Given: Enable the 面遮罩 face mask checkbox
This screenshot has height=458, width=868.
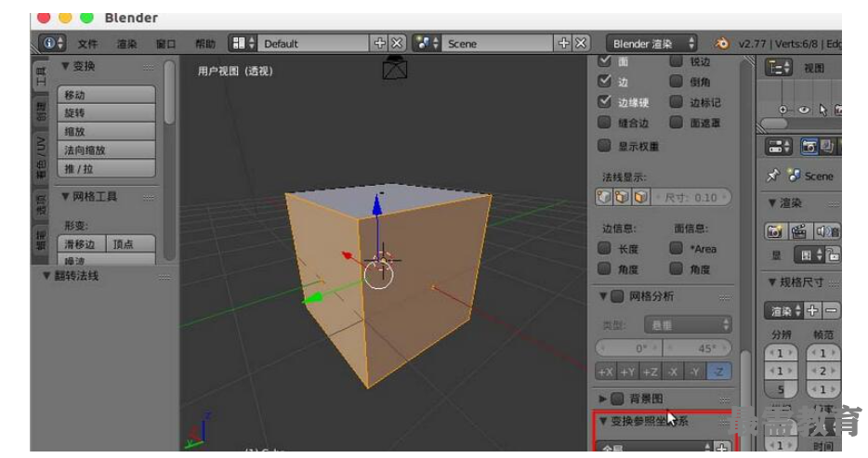Looking at the screenshot, I should click(x=676, y=123).
